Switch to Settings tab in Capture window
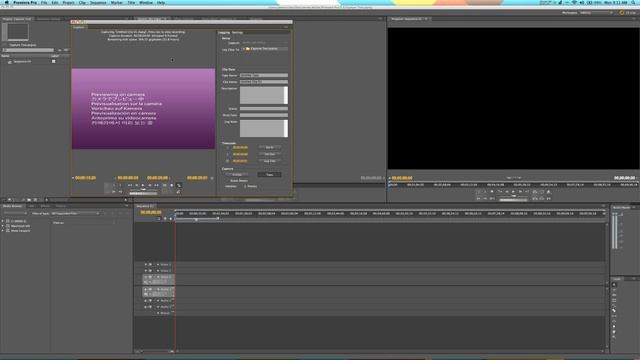Viewport: 640px width, 360px height. (x=237, y=32)
